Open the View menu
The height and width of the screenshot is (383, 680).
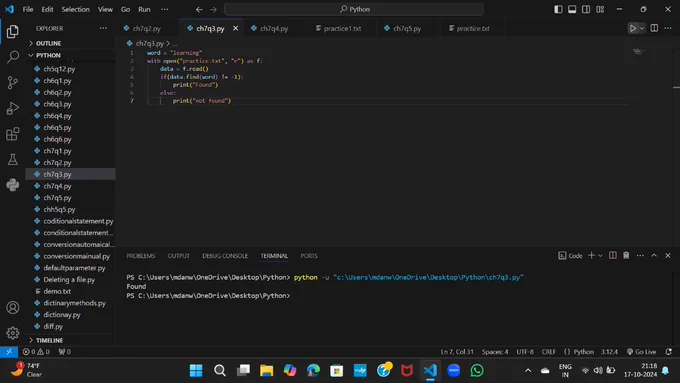105,9
